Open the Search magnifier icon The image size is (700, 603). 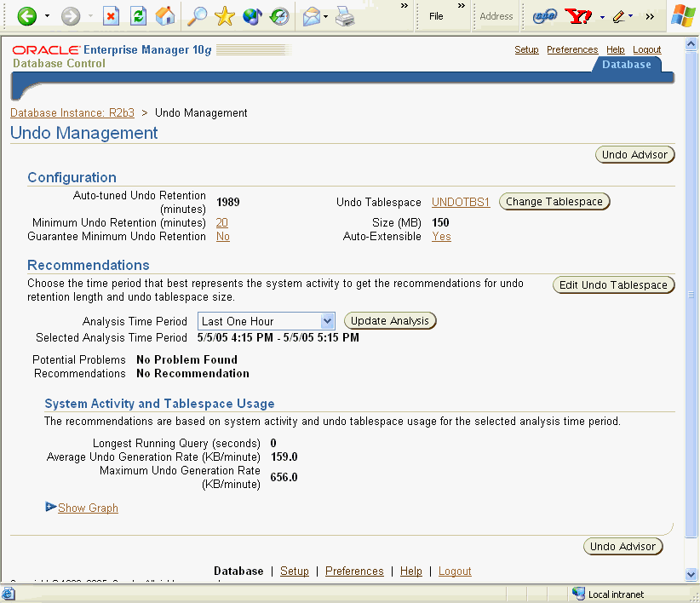(198, 16)
